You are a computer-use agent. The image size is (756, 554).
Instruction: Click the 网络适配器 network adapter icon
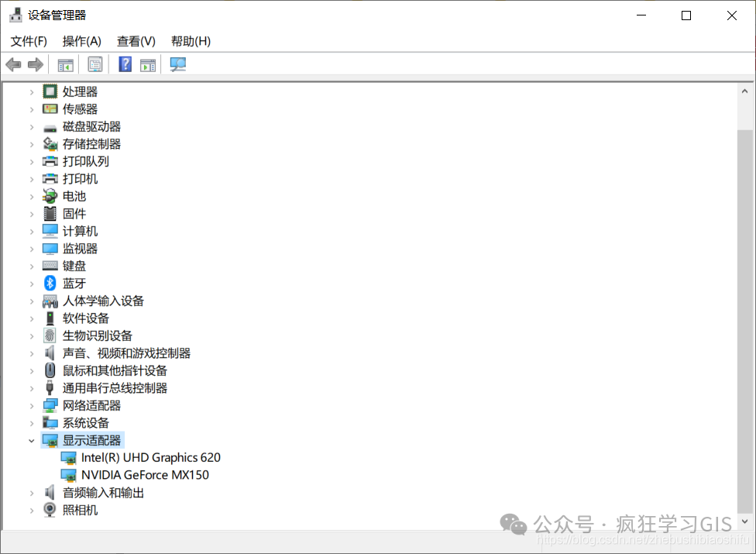50,405
